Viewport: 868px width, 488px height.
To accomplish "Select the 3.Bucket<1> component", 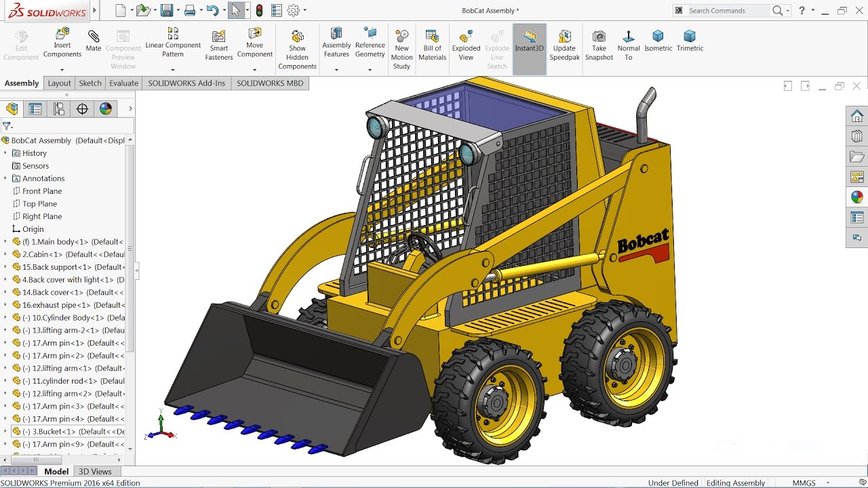I will [x=69, y=431].
